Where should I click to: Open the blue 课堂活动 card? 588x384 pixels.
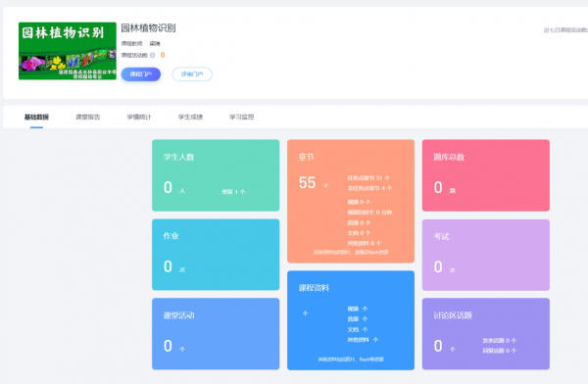(216, 334)
